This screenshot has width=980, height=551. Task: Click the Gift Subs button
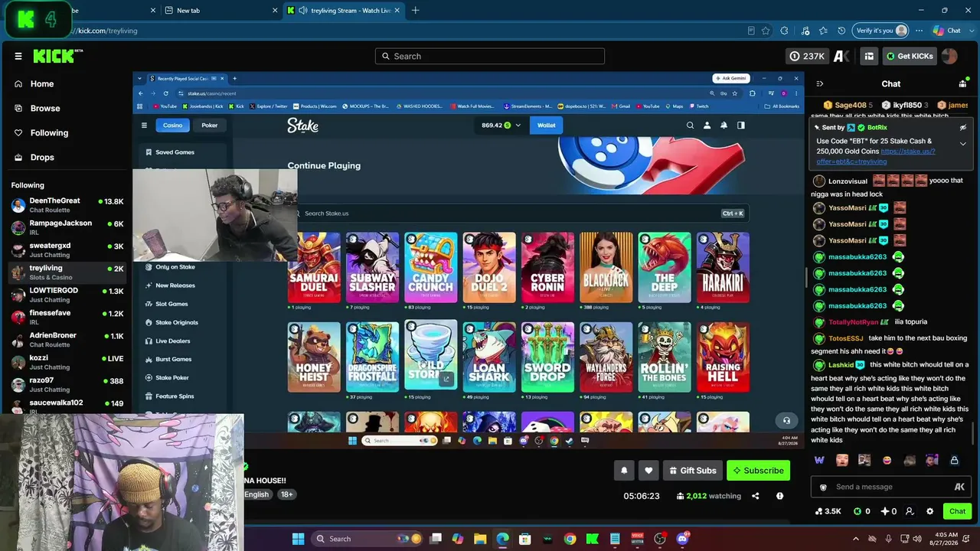[x=692, y=471]
